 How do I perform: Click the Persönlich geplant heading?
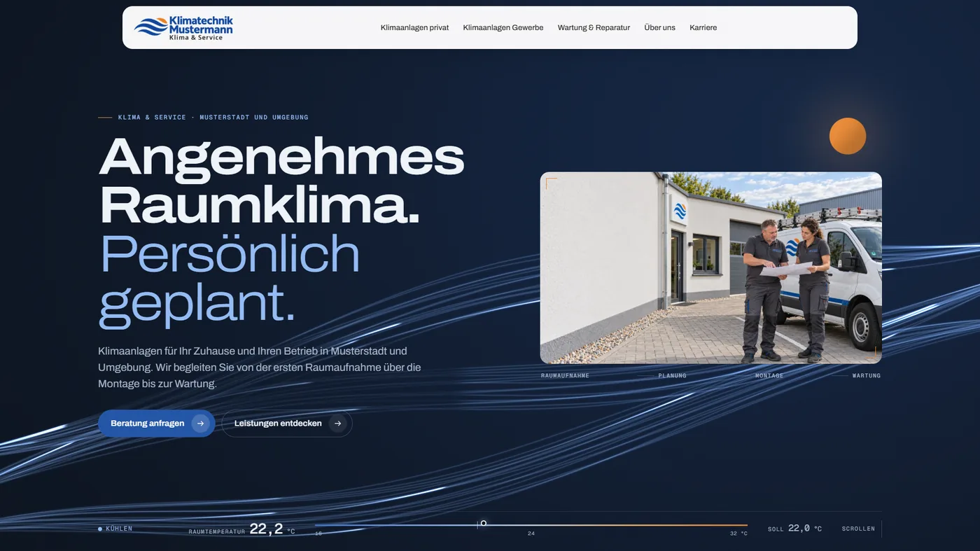[x=230, y=279]
